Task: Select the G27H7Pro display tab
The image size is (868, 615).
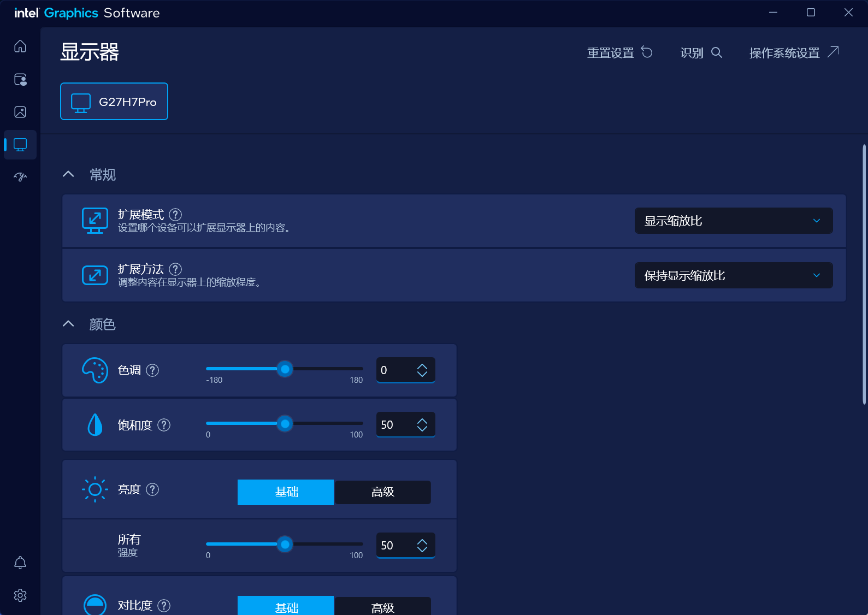Action: (x=114, y=102)
